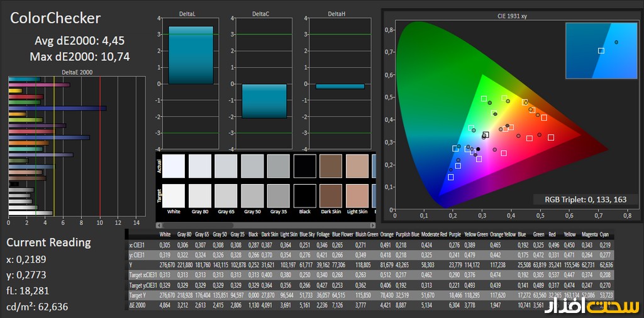The image size is (644, 318).
Task: Select the Target White swatch
Action: coord(174,195)
